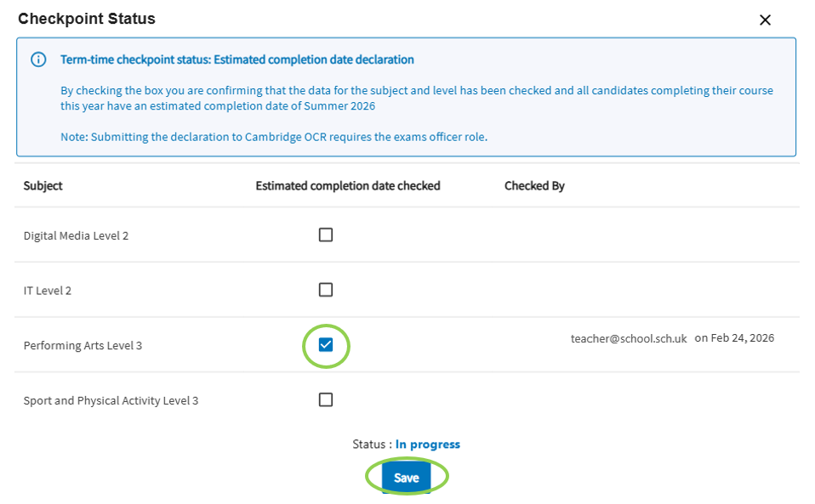Viewport: 815px width, 504px height.
Task: Click the Feb 24, 2026 checked date
Action: tap(734, 338)
